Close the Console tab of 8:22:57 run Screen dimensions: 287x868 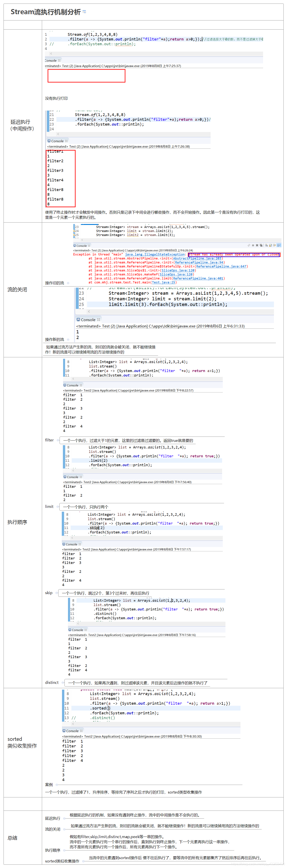tap(81, 385)
